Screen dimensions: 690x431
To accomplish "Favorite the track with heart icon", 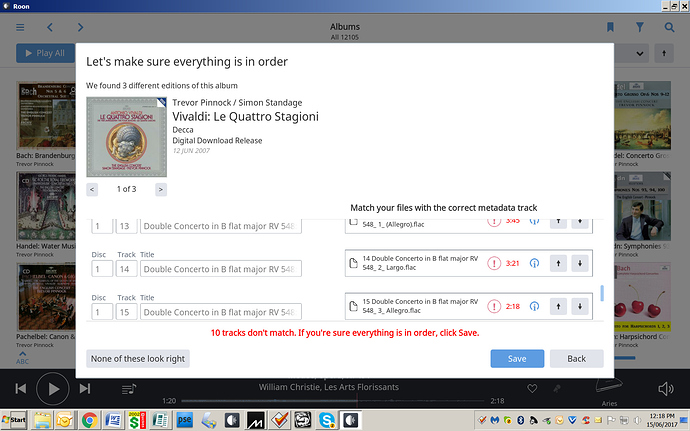I will (532, 389).
